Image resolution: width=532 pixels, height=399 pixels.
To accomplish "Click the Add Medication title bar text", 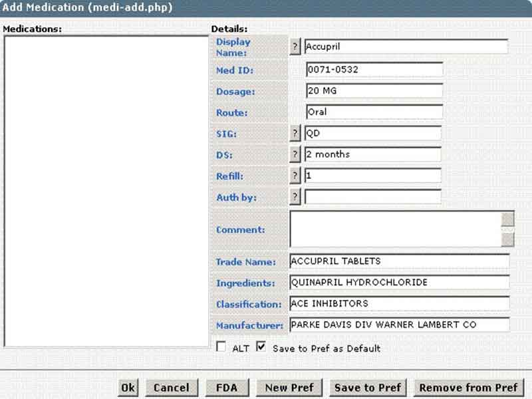I will click(x=88, y=7).
